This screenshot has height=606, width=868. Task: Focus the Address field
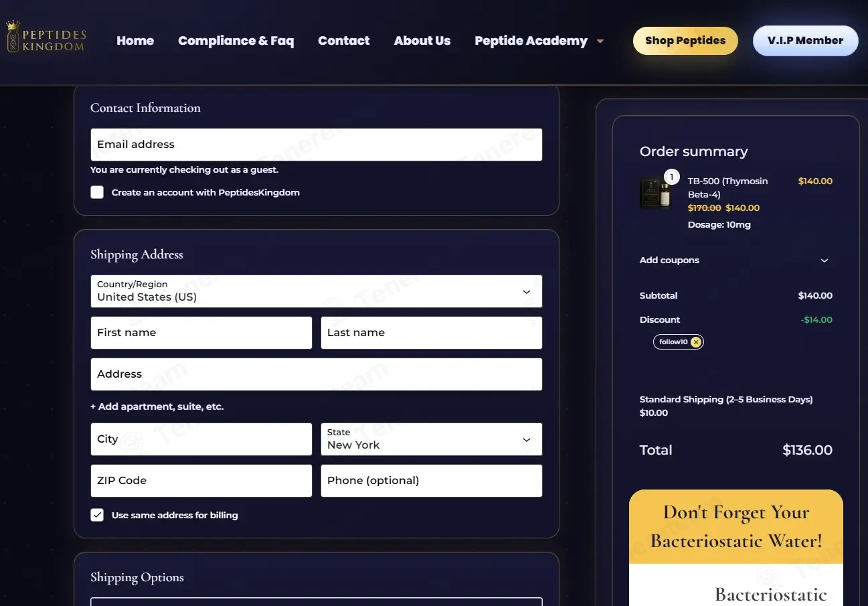(x=317, y=374)
